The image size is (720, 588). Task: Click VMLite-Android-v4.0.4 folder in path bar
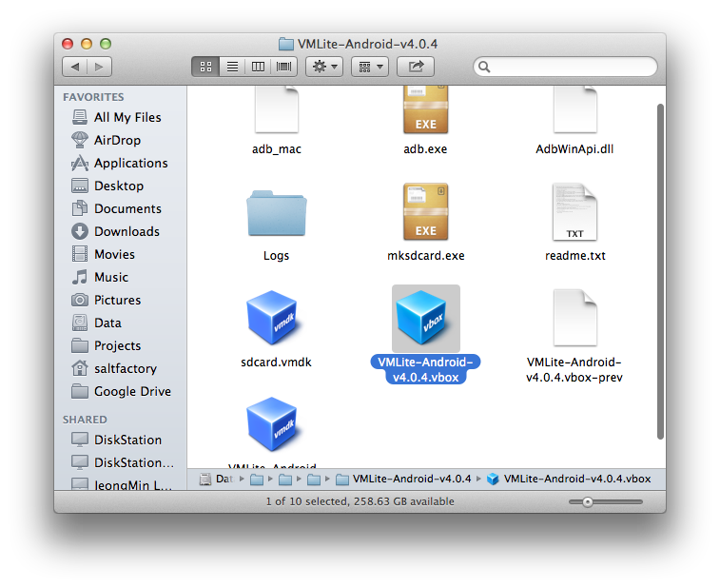pos(403,480)
